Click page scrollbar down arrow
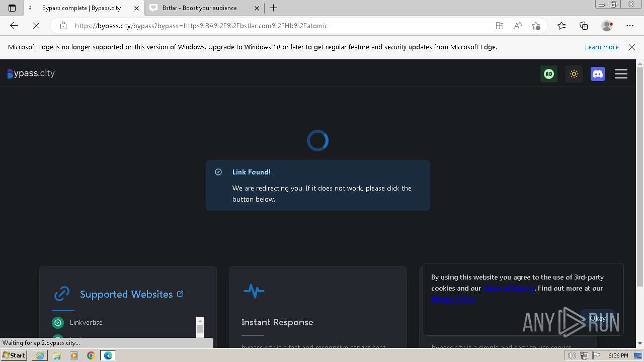This screenshot has width=644, height=362. point(640,343)
